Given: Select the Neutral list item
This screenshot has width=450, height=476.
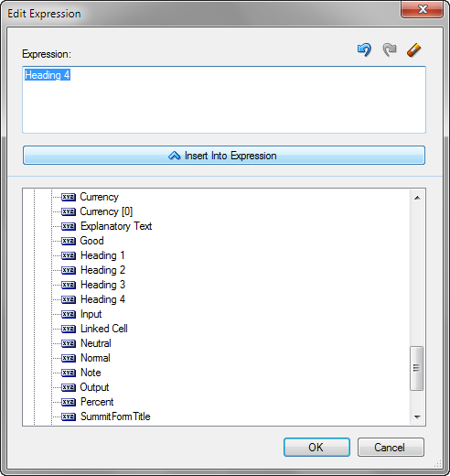Looking at the screenshot, I should point(96,343).
